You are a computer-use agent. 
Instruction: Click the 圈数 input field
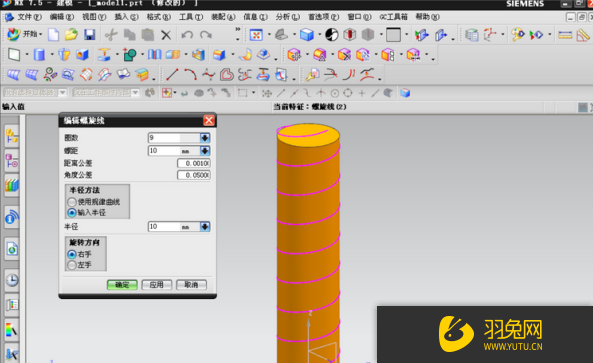(174, 138)
